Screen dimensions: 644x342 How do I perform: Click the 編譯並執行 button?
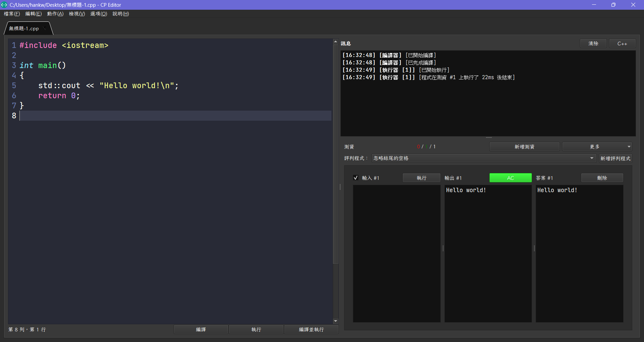(x=312, y=330)
